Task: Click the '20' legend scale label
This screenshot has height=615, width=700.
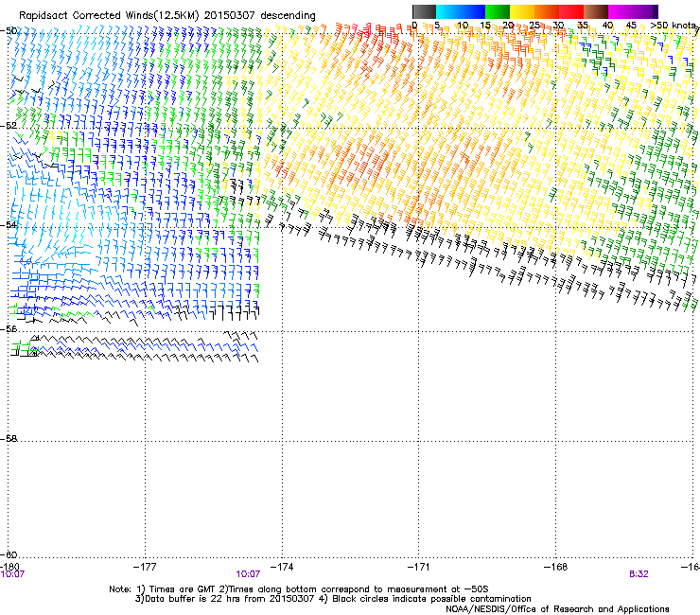Action: (x=509, y=26)
